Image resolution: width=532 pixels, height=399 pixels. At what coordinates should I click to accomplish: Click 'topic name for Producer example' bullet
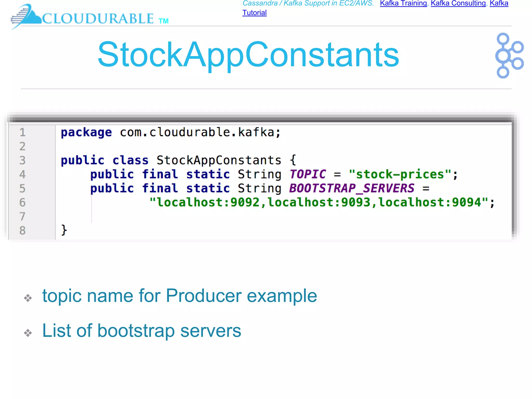click(180, 296)
